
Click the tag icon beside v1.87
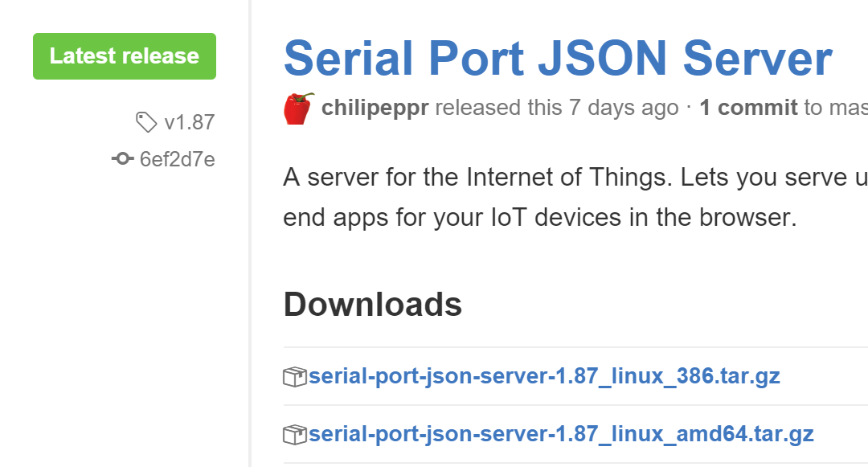(x=145, y=122)
